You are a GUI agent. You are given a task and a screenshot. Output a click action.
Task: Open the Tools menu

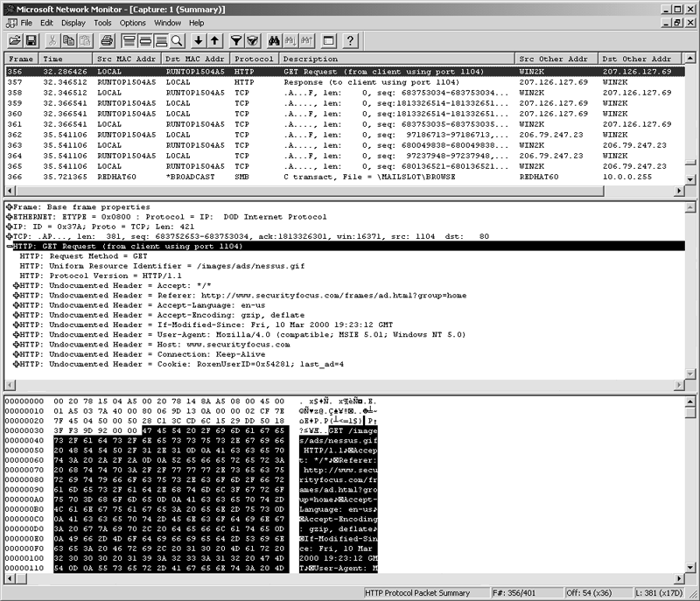pos(102,23)
